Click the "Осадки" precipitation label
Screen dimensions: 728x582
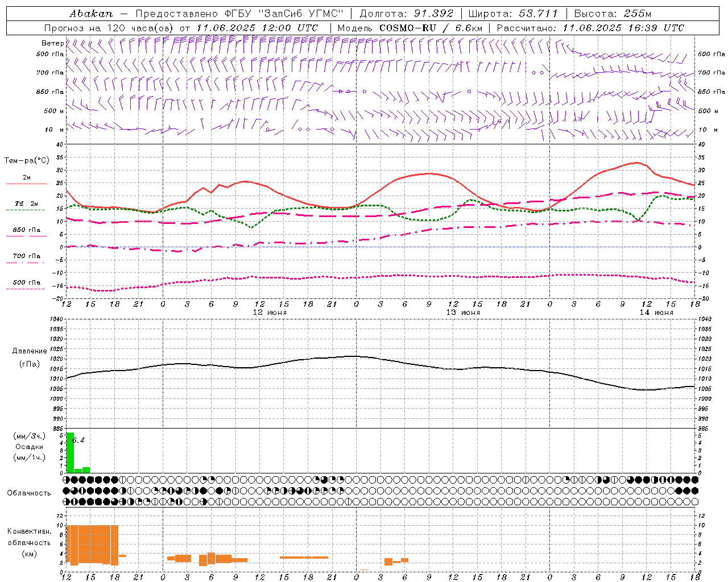[x=29, y=447]
